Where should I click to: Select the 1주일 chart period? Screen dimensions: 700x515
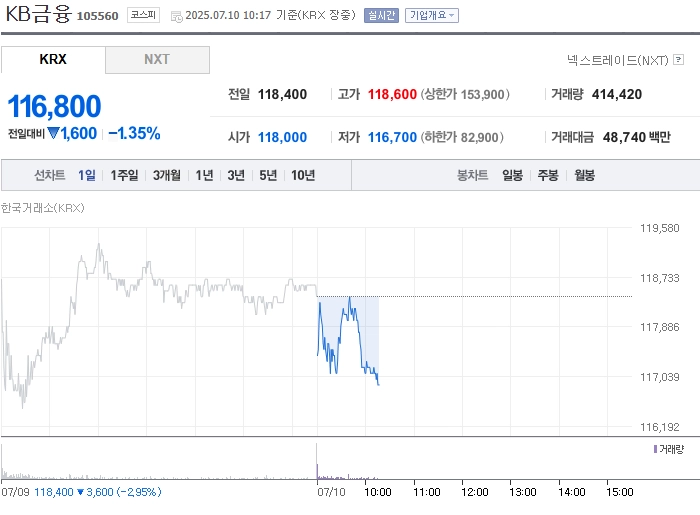[124, 175]
